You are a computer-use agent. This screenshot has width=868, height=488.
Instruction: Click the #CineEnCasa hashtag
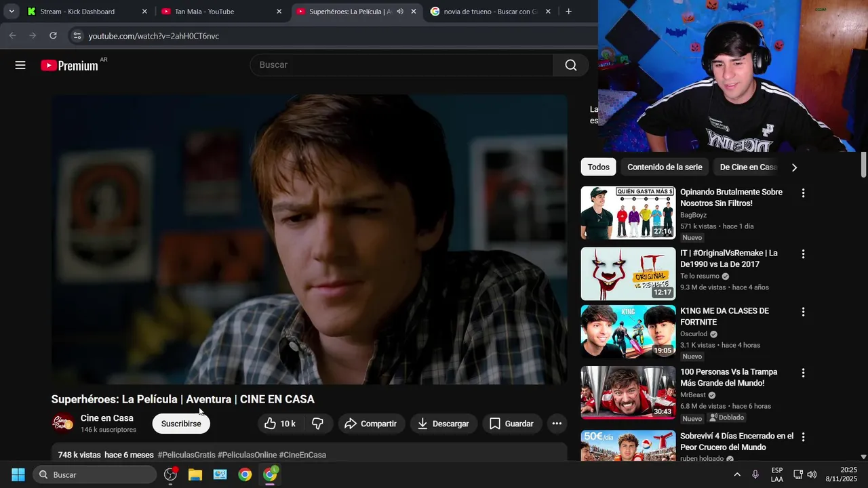pyautogui.click(x=302, y=455)
